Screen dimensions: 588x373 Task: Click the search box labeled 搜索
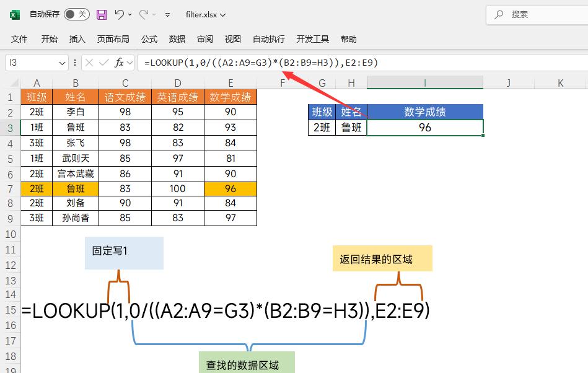point(537,15)
